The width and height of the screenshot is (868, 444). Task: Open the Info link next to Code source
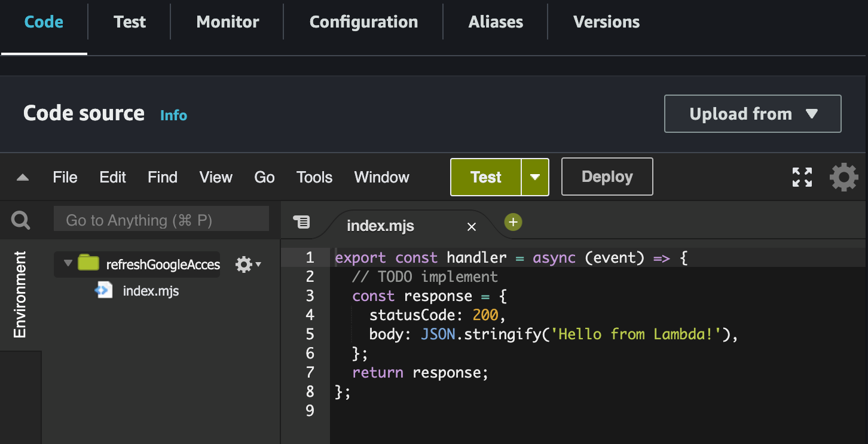(x=173, y=115)
